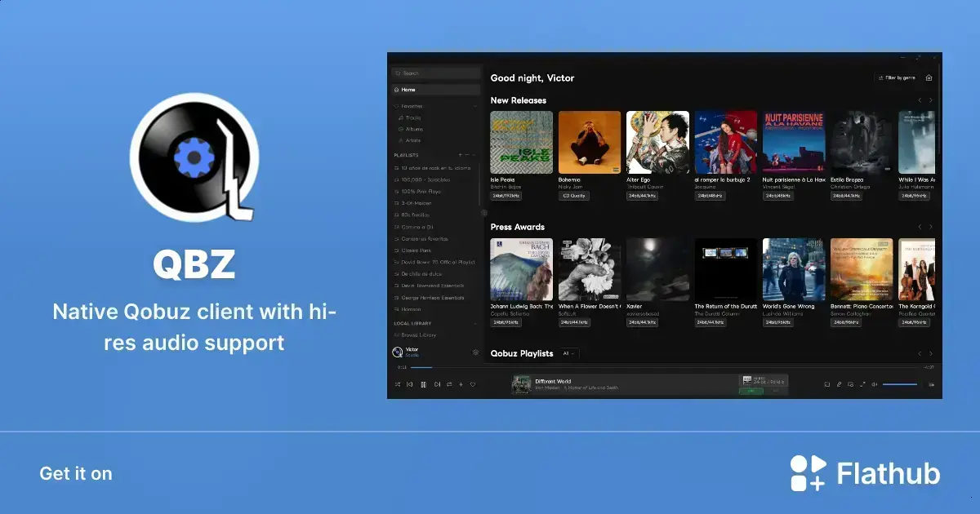Screen dimensions: 980x514
Task: Open the Johann Ludwig Bach album cover
Action: [x=521, y=269]
